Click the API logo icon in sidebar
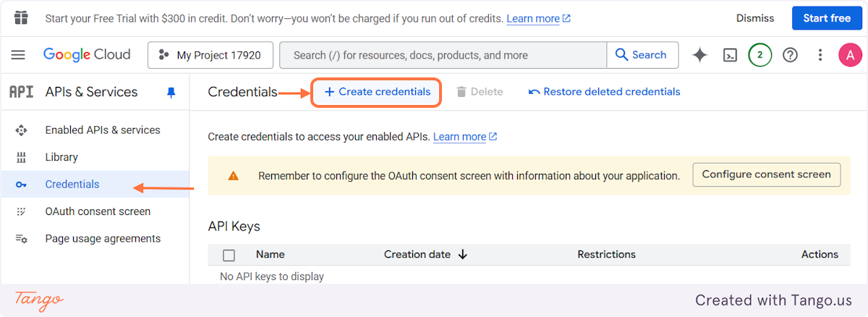The width and height of the screenshot is (868, 317). (21, 92)
